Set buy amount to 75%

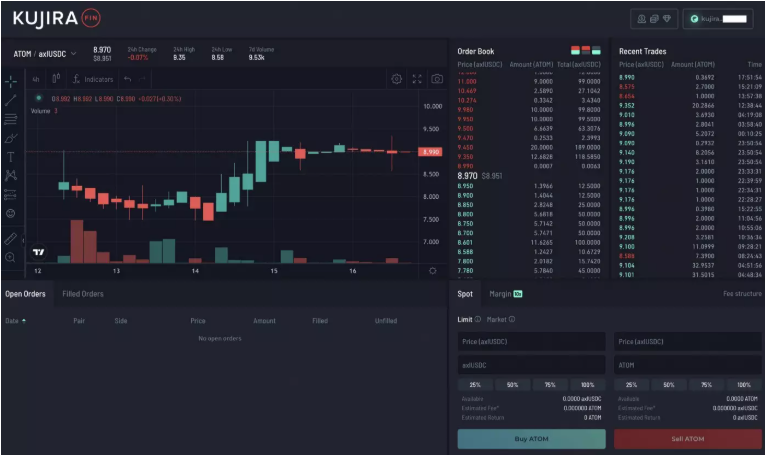(550, 385)
